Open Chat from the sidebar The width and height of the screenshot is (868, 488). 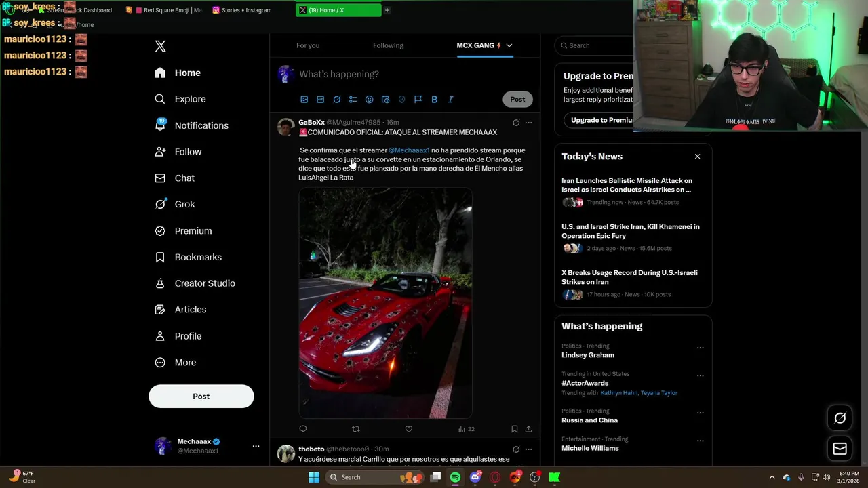click(174, 178)
